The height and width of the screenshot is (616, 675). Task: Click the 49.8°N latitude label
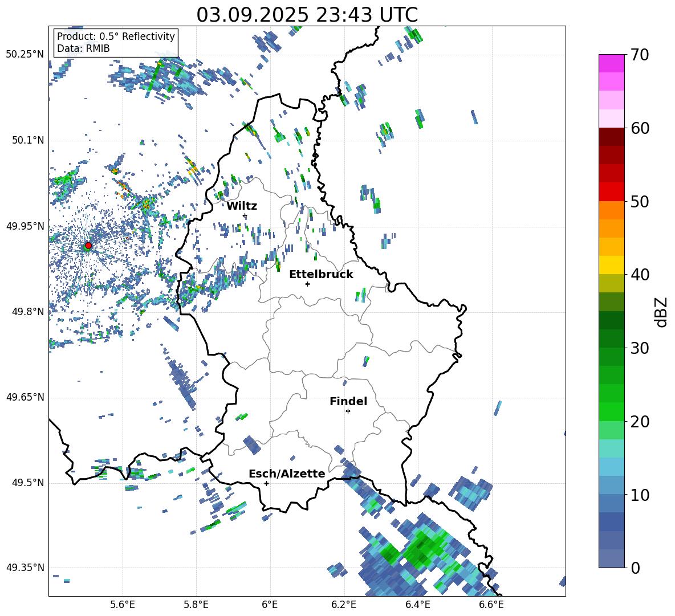(x=28, y=312)
